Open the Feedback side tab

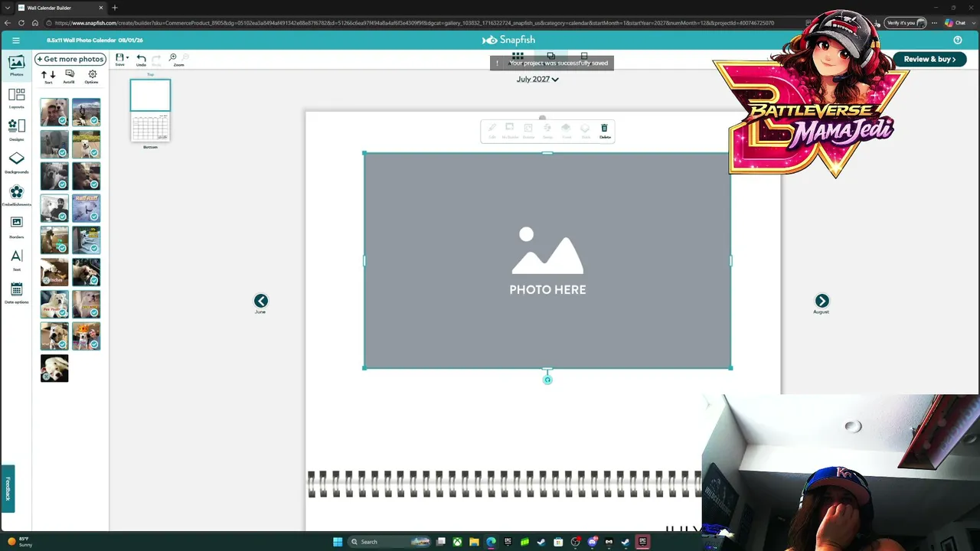(8, 489)
